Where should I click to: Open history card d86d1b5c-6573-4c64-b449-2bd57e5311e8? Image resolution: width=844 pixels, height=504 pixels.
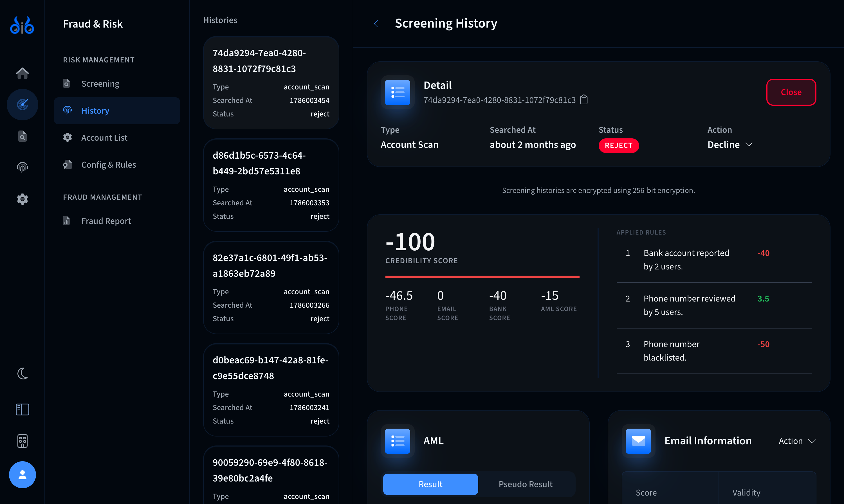pyautogui.click(x=271, y=185)
